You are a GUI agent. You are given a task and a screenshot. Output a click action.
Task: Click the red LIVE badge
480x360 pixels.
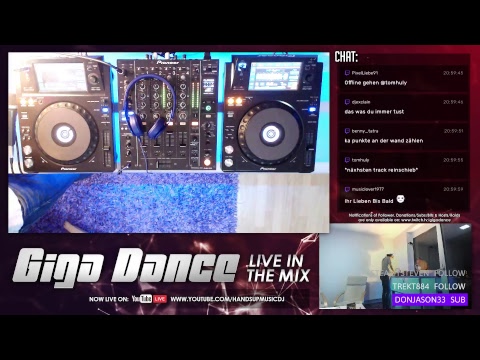[x=160, y=299]
